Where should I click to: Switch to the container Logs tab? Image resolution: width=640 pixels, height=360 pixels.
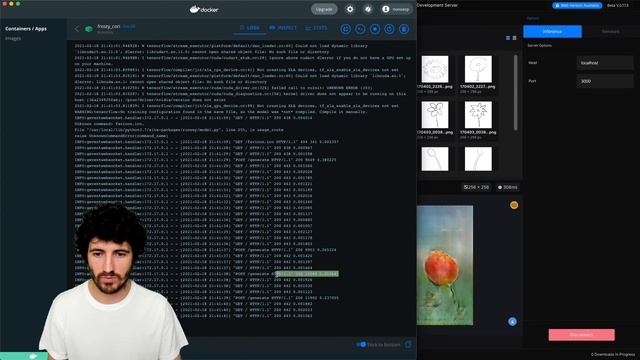[x=250, y=28]
